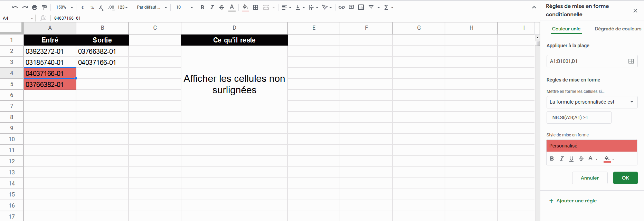
Task: Open the text wrapping dropdown
Action: click(x=313, y=7)
